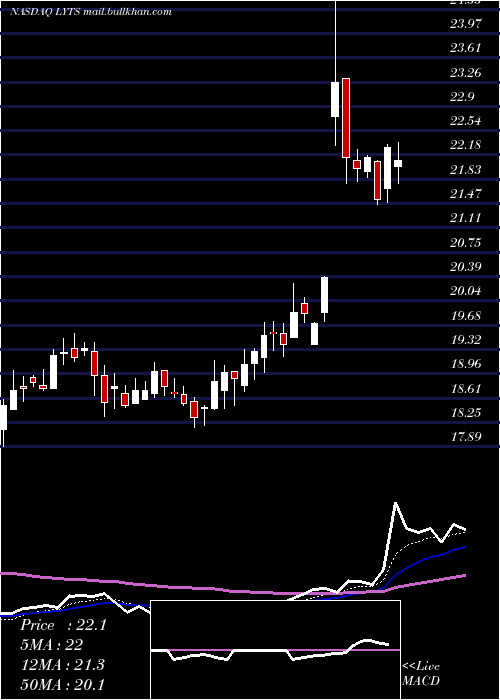Image resolution: width=500 pixels, height=700 pixels.
Task: Click the 20.39 price axis label
Action: click(466, 267)
